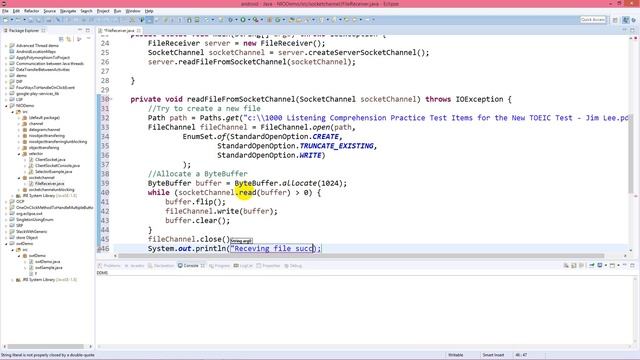
Task: Select the DataTransferBetweenActivities project
Action: click(42, 70)
